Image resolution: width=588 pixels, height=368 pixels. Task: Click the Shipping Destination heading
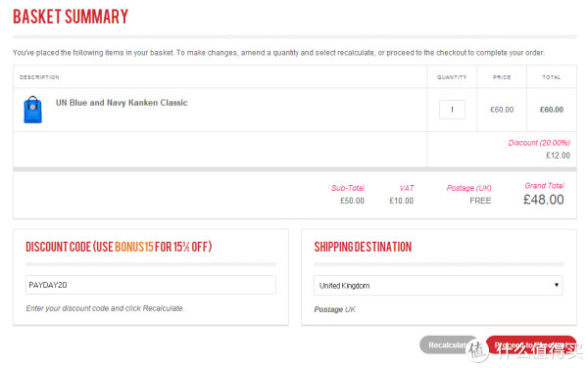coord(363,247)
